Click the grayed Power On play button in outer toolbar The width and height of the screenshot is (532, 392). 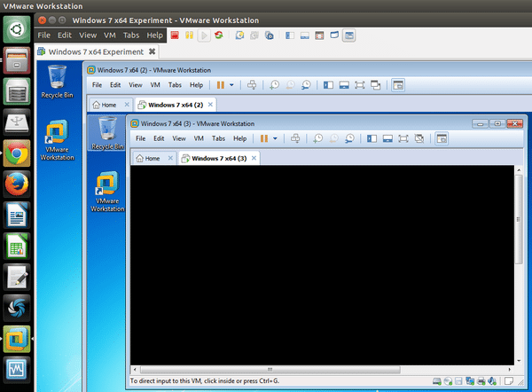(204, 35)
